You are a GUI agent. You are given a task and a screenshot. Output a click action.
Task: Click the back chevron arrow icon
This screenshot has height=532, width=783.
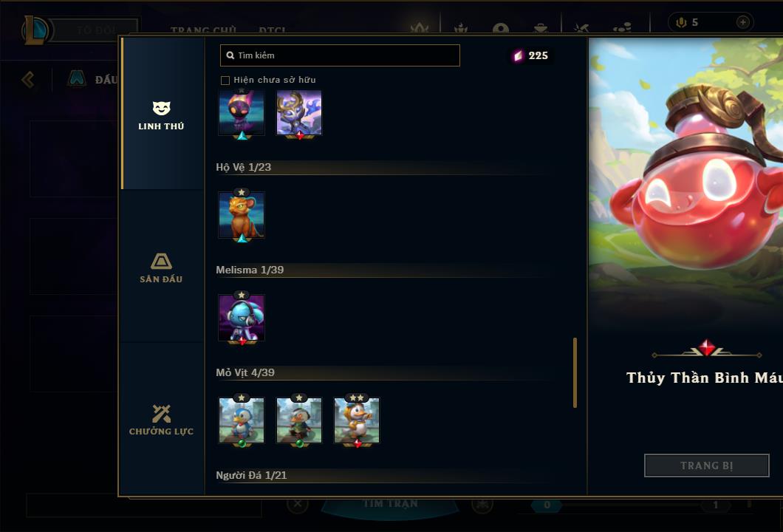[29, 79]
